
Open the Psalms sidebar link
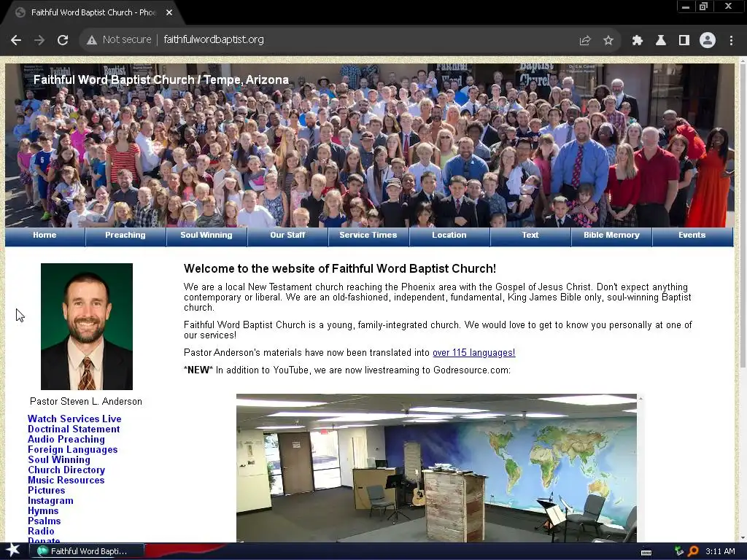[44, 521]
